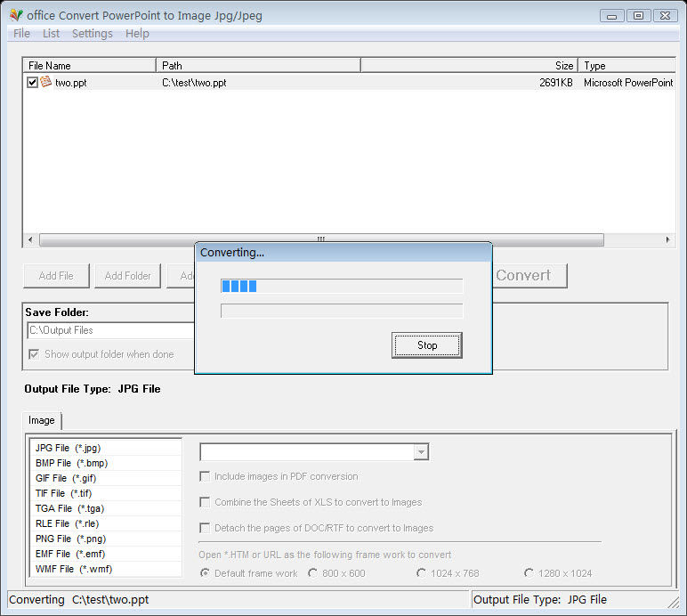Viewport: 687px width, 616px height.
Task: Choose the 1280 x 1024 frame size
Action: pos(529,573)
